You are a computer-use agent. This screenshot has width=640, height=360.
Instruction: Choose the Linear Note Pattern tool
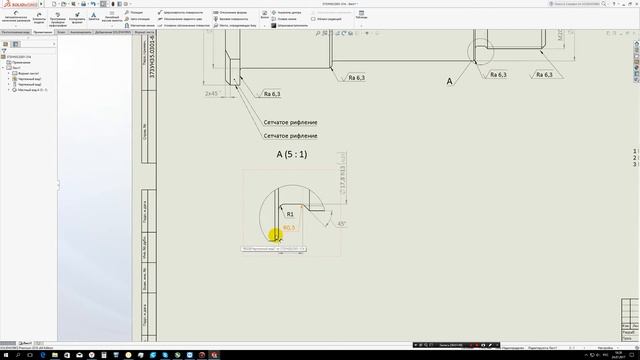click(x=111, y=17)
